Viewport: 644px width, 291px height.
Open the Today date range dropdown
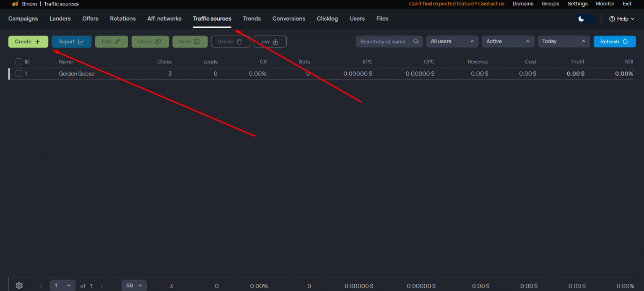(563, 42)
